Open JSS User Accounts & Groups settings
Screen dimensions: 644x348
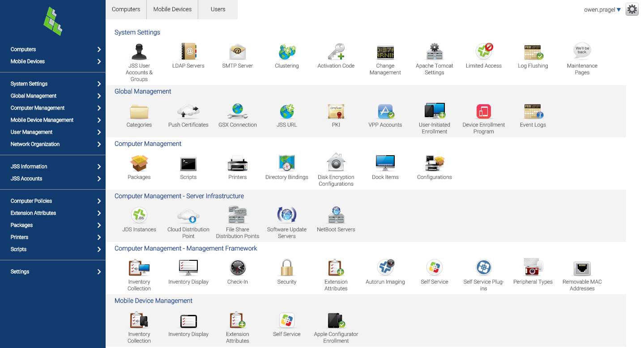(x=139, y=52)
